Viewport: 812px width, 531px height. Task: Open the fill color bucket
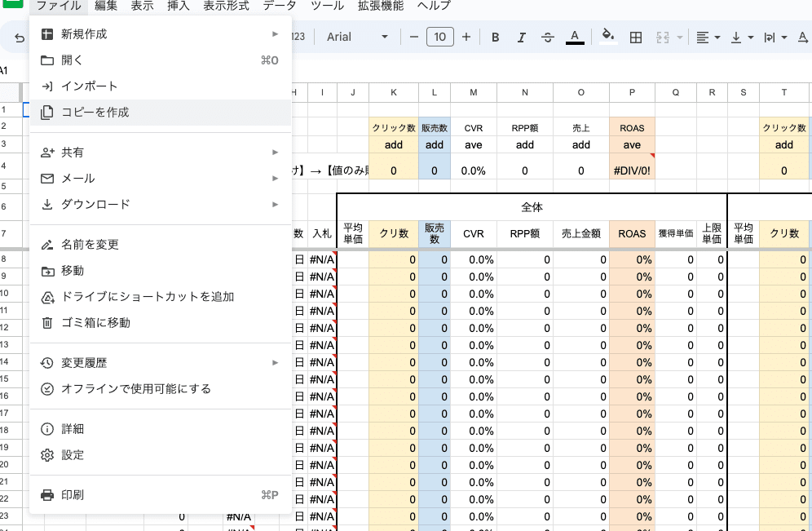608,36
